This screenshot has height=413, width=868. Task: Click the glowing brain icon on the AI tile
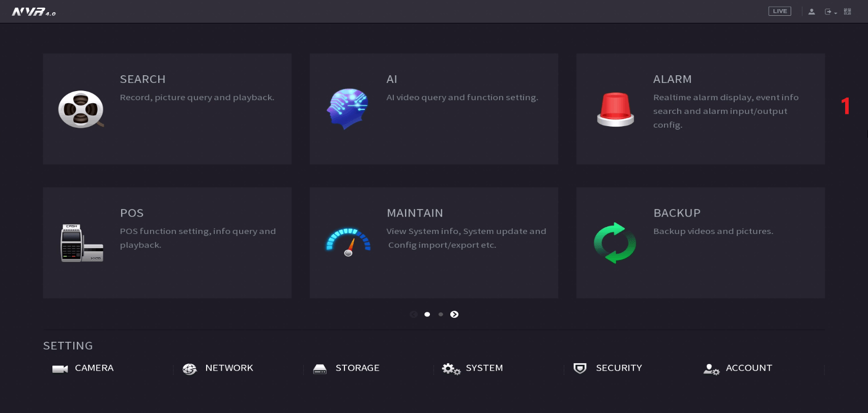[x=348, y=109]
